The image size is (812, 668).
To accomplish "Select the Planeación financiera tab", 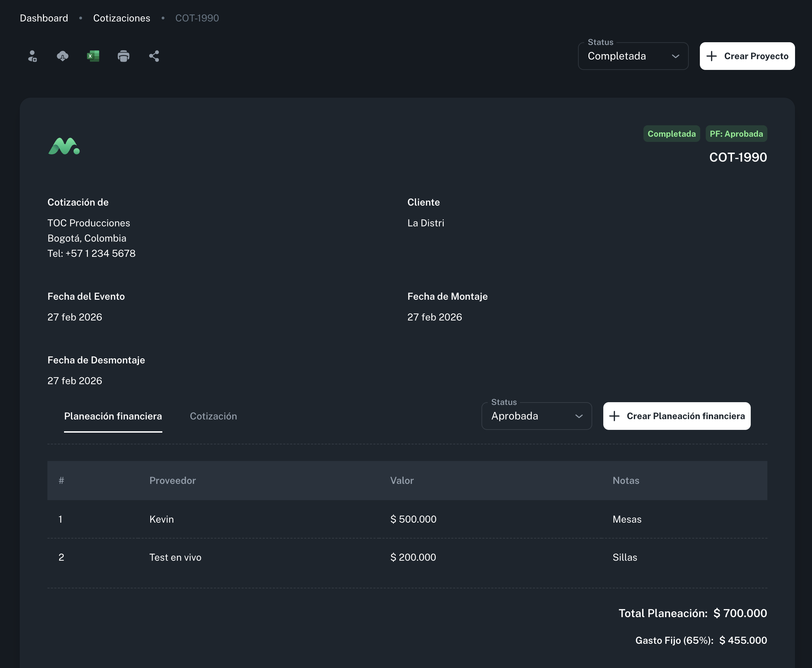I will click(x=113, y=416).
